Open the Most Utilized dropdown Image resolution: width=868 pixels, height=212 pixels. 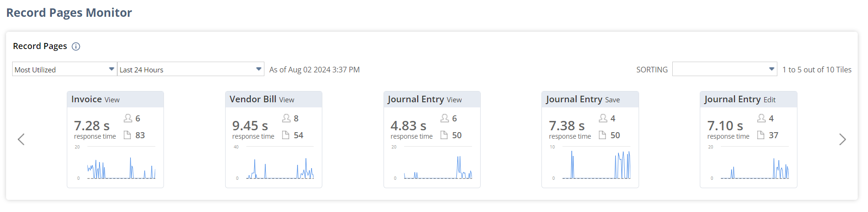(64, 69)
